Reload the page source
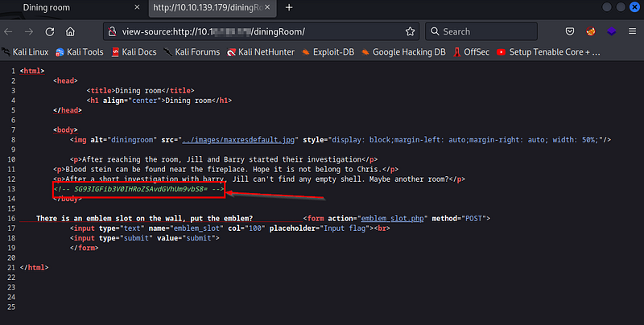This screenshot has width=644, height=325. [x=50, y=31]
